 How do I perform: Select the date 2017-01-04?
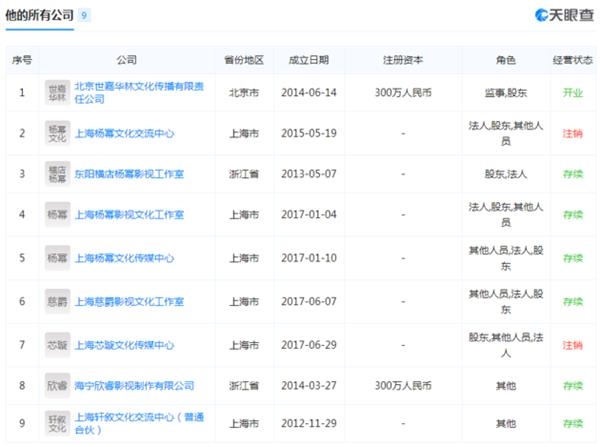coord(309,215)
